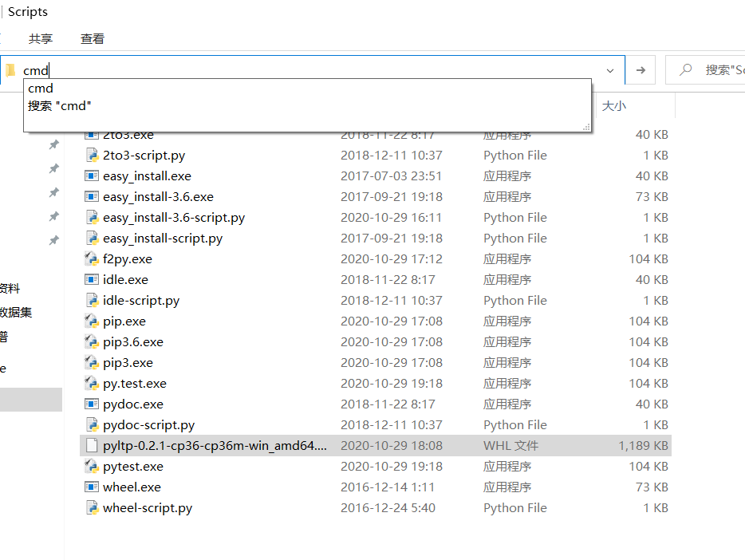Select file name pip3.exe
The image size is (745, 560).
click(128, 363)
